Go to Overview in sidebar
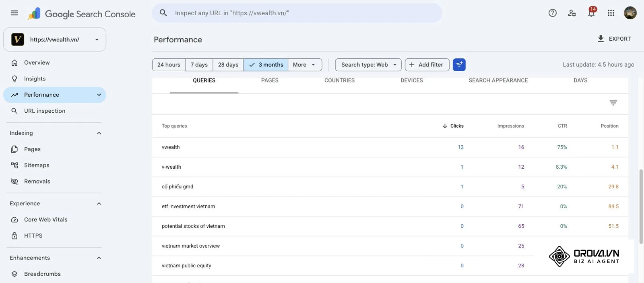The height and width of the screenshot is (283, 644). [55, 63]
